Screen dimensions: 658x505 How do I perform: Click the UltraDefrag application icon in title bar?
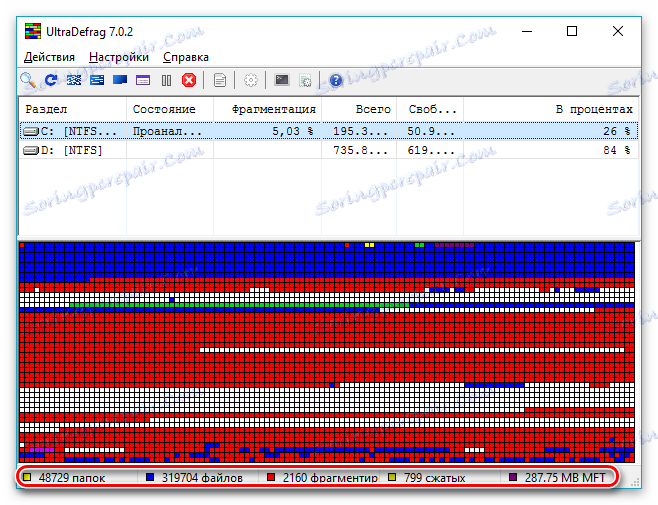(x=33, y=31)
